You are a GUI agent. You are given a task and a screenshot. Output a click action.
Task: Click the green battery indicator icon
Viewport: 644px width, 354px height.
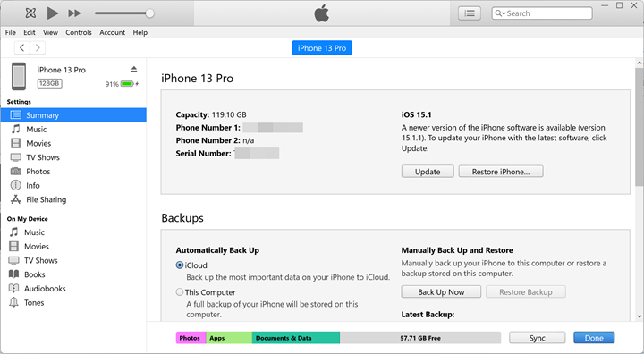click(127, 84)
